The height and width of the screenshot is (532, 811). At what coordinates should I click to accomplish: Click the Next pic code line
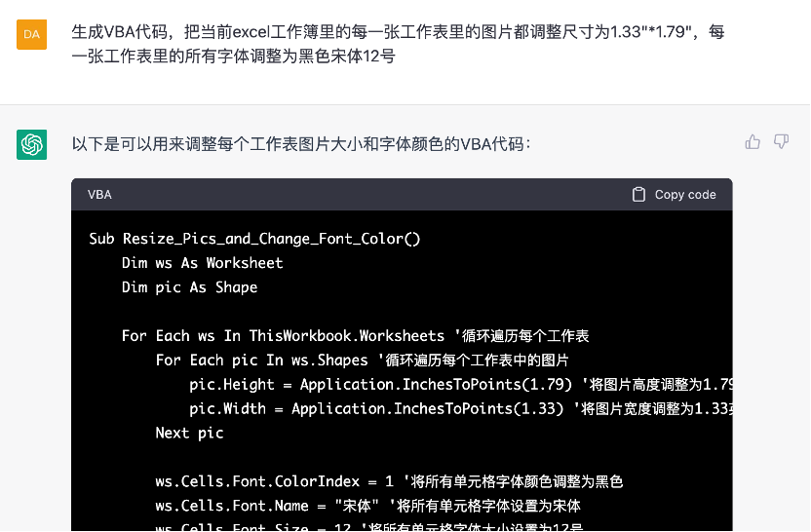point(189,433)
